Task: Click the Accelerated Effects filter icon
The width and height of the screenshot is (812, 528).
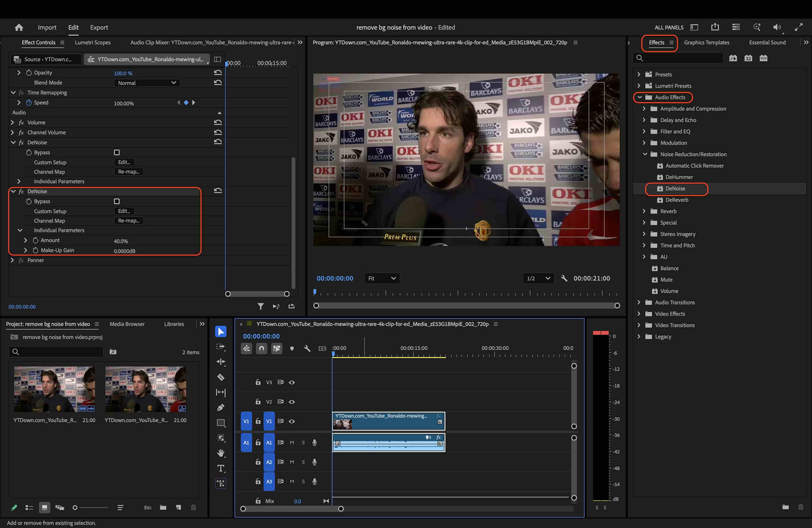Action: (x=733, y=58)
